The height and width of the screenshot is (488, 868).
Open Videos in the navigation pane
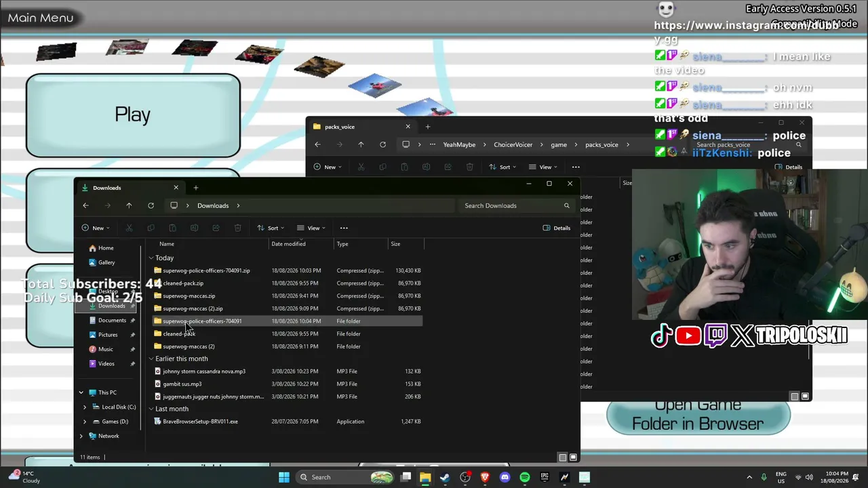click(106, 364)
